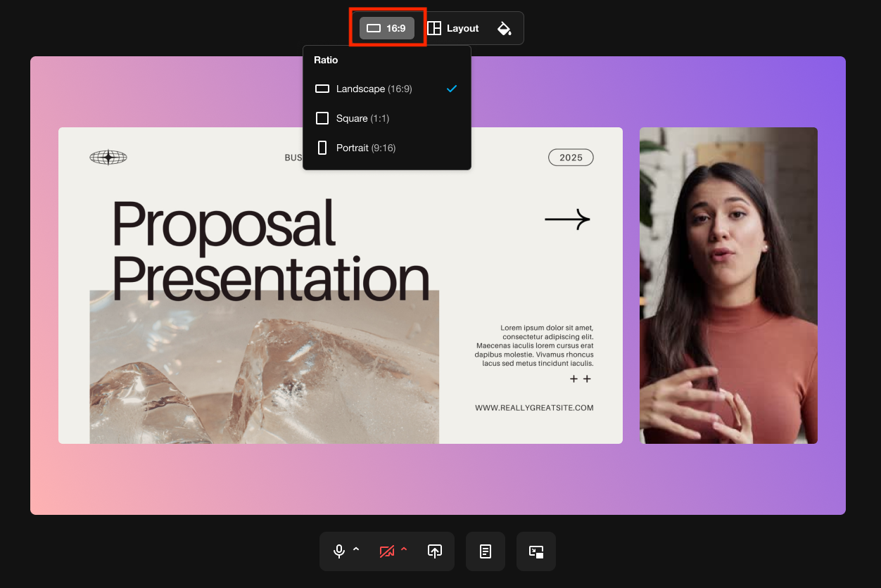This screenshot has height=588, width=881.
Task: Select the Proposal Presentation slide title
Action: 270,250
